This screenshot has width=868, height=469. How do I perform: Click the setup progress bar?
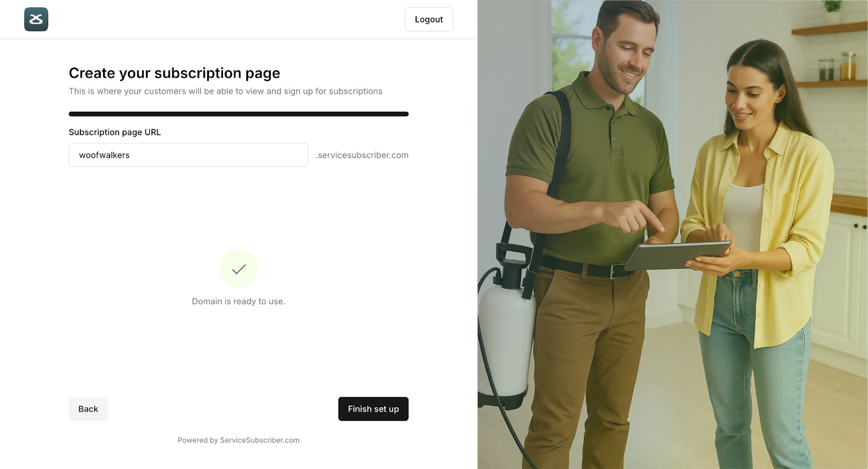click(239, 114)
